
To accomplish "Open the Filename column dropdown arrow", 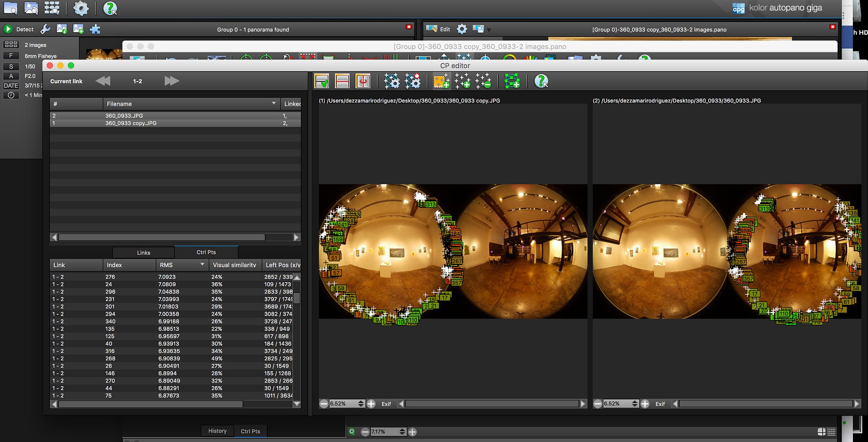I will pyautogui.click(x=274, y=103).
